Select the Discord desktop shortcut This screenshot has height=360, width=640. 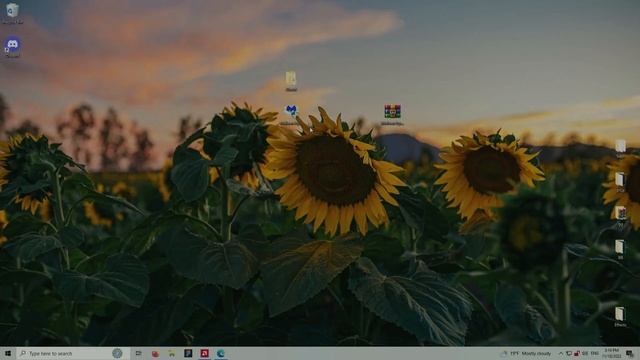(12, 46)
